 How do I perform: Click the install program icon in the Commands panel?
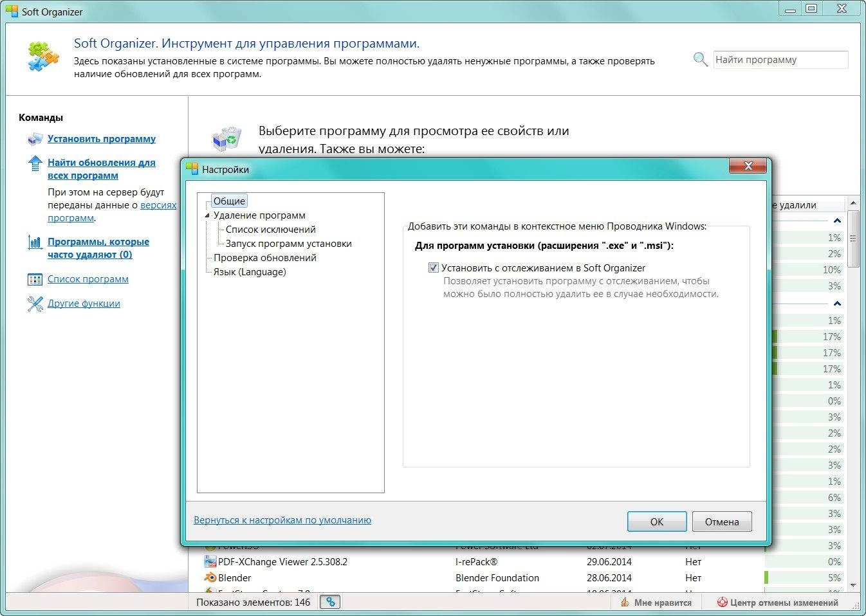[x=35, y=139]
